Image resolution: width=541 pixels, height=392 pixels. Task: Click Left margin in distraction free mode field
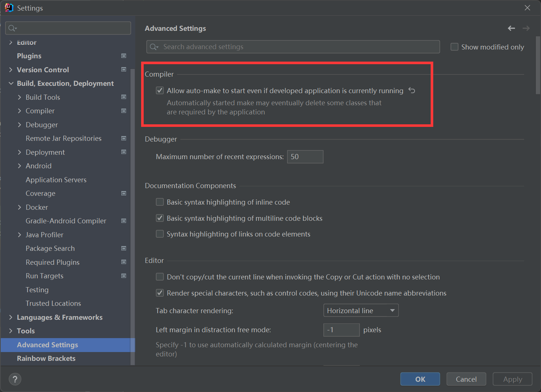(341, 330)
